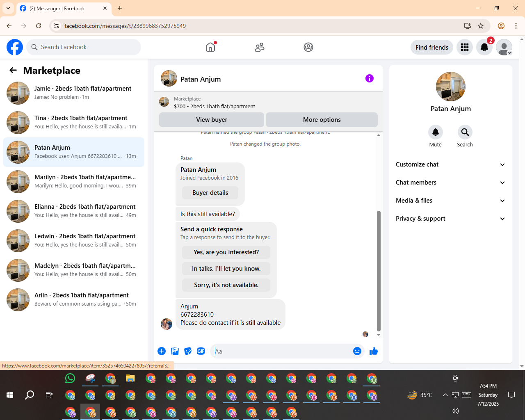Click the View buyer button
Image resolution: width=525 pixels, height=420 pixels.
coord(212,120)
